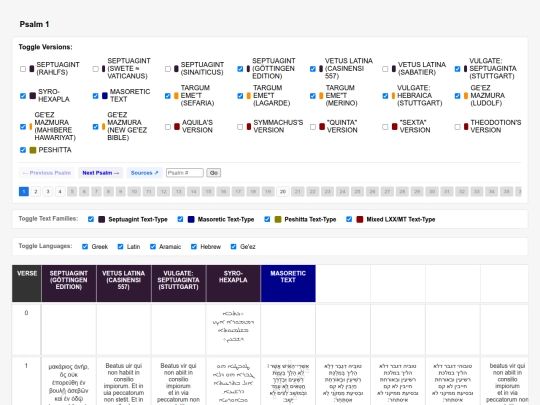
Task: Uncheck the Hebrew language checkbox
Action: tap(194, 247)
